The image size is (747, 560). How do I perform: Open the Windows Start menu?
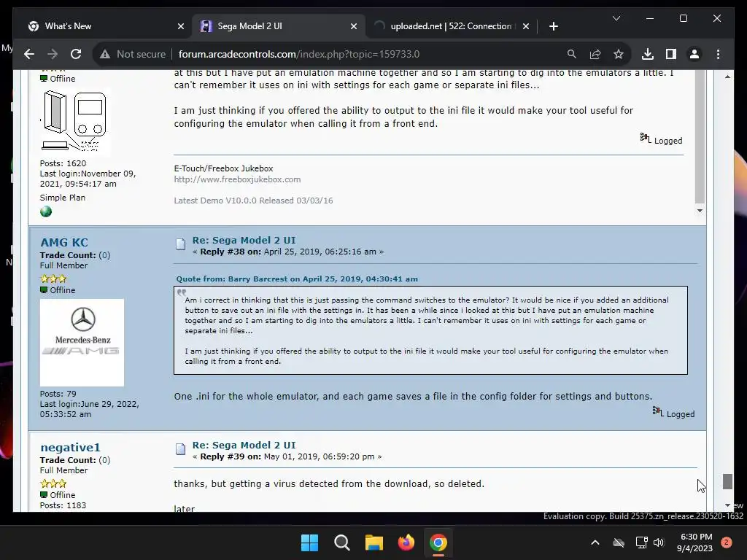point(309,542)
